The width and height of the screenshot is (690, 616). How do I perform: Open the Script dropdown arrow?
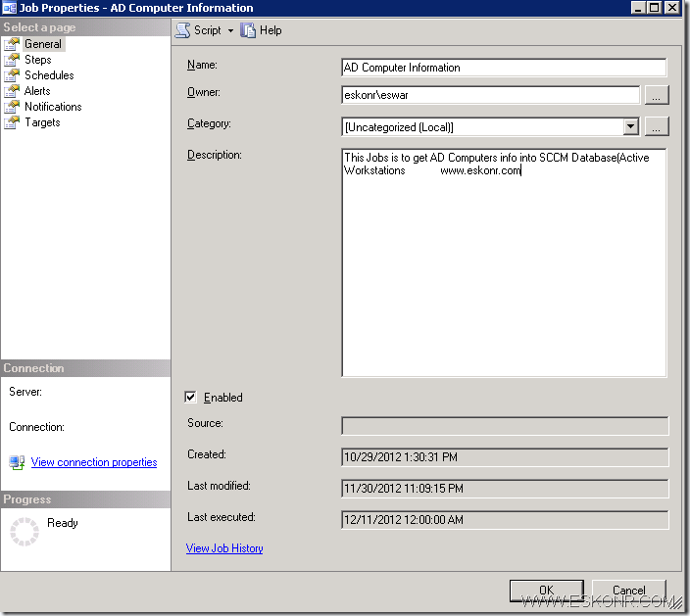(x=231, y=30)
